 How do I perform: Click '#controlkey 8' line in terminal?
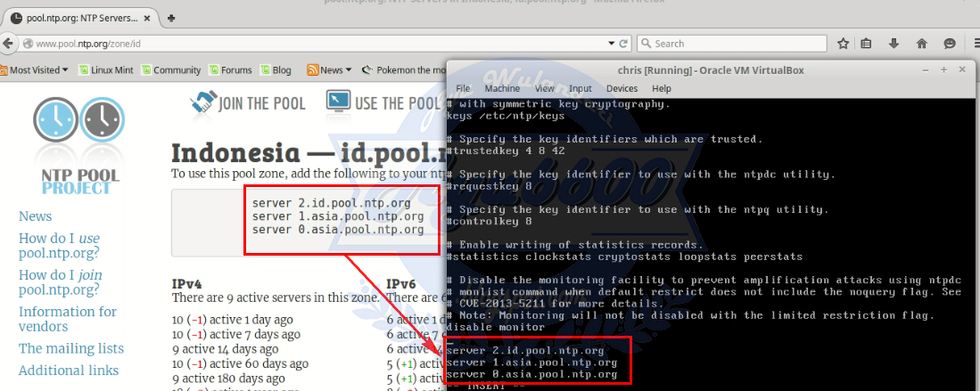pos(490,222)
